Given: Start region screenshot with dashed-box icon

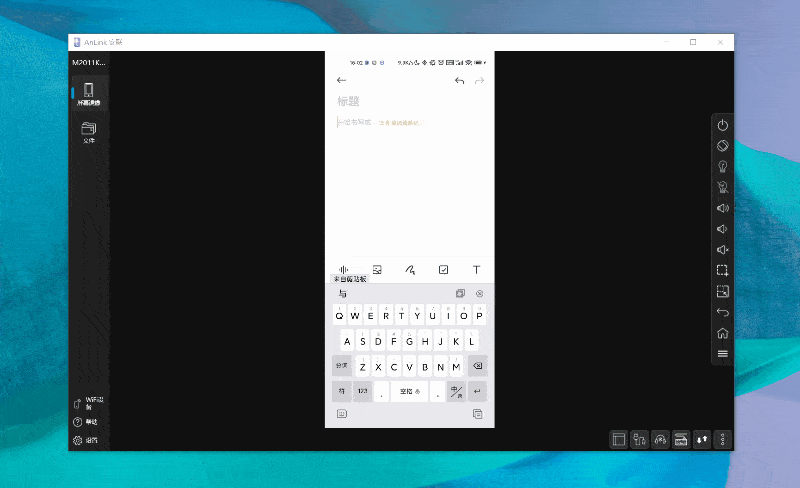Looking at the screenshot, I should click(x=722, y=271).
